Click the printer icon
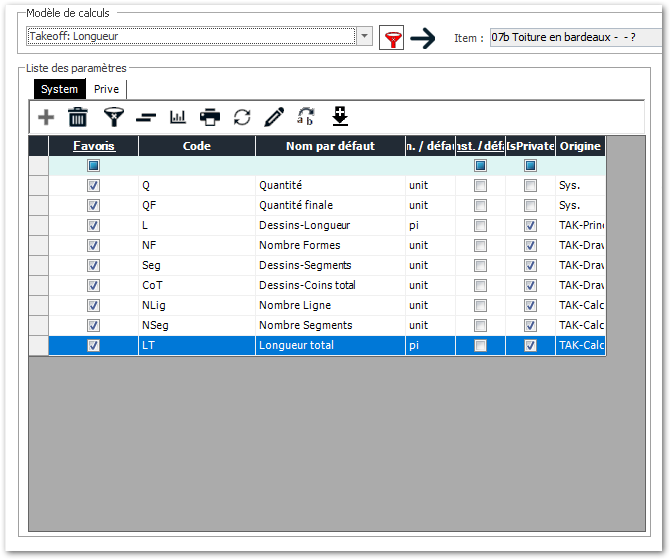This screenshot has height=560, width=671. click(x=210, y=117)
